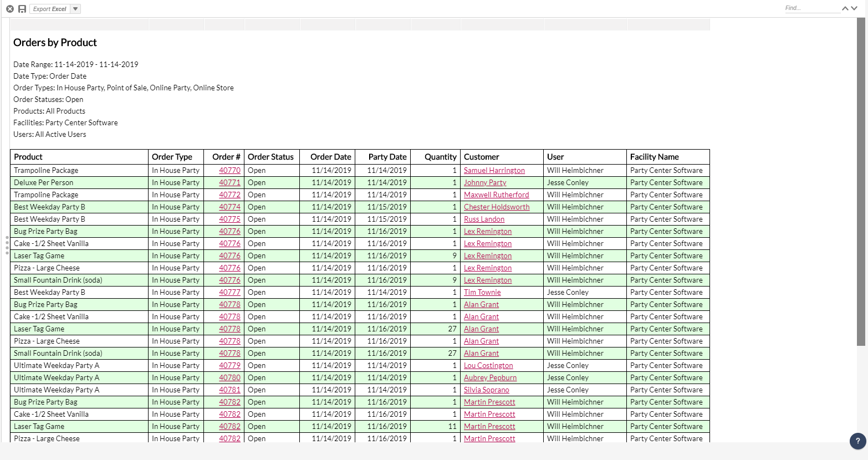
Task: Click Date Range 11-14-2019 text
Action: coord(76,64)
